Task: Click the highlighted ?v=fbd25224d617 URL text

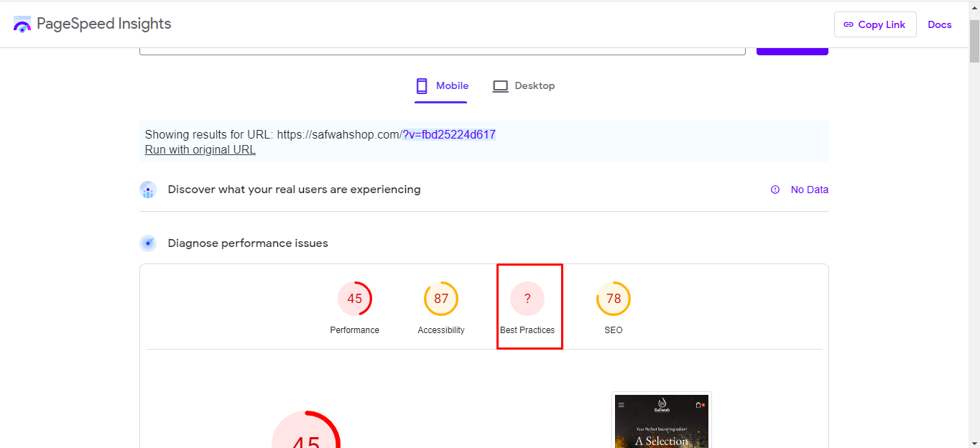Action: tap(449, 134)
